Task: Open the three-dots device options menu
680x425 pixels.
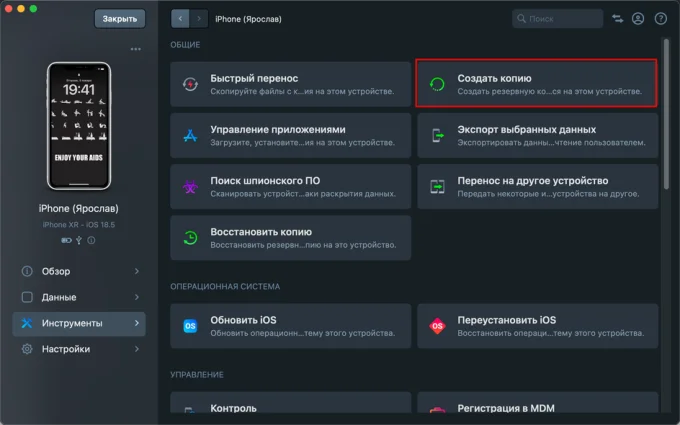Action: click(x=136, y=49)
